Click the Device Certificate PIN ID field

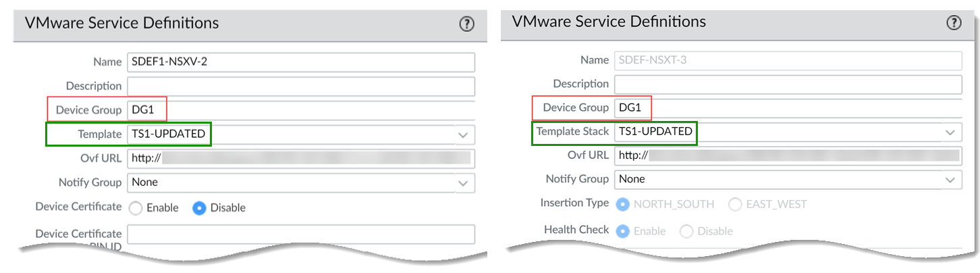(300, 234)
